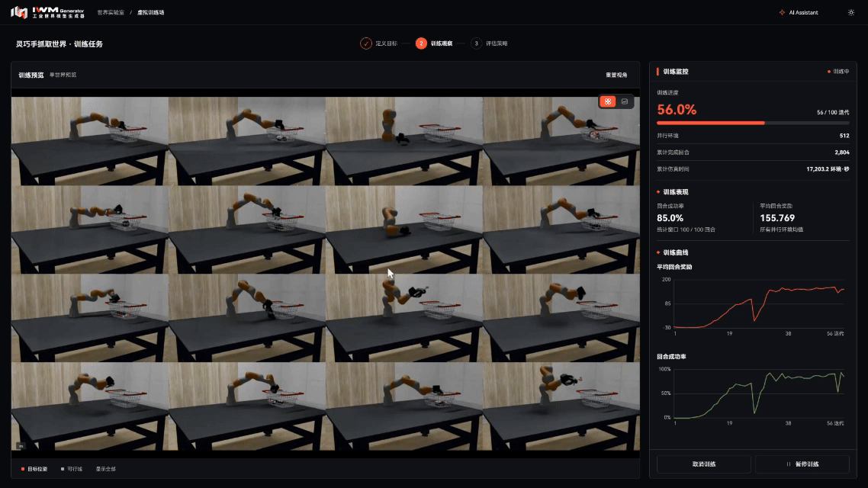This screenshot has width=868, height=488.
Task: Click the training progress bar
Action: [753, 123]
